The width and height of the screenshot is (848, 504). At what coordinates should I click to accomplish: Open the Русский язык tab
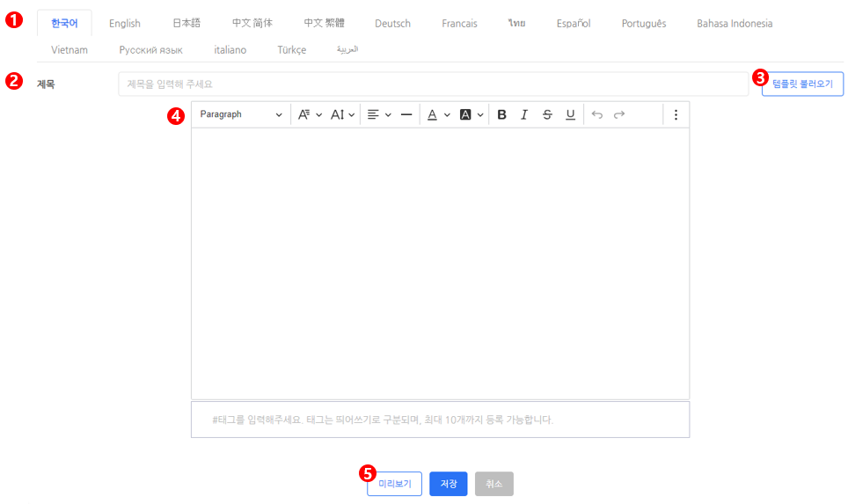point(151,50)
